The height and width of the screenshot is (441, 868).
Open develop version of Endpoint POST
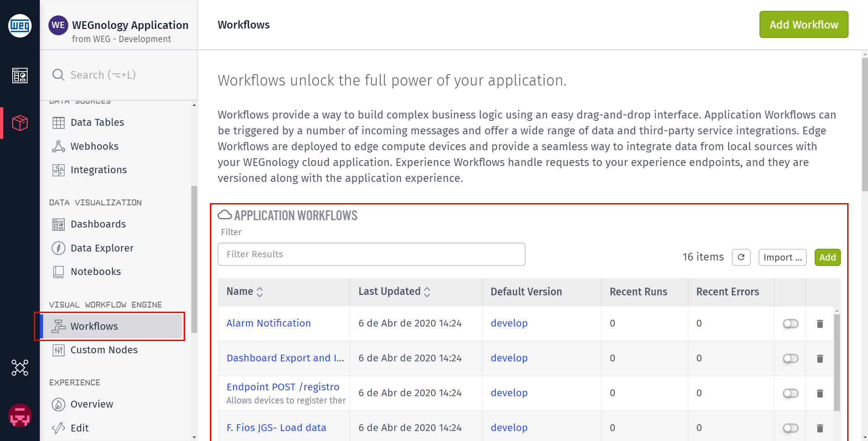pyautogui.click(x=509, y=393)
